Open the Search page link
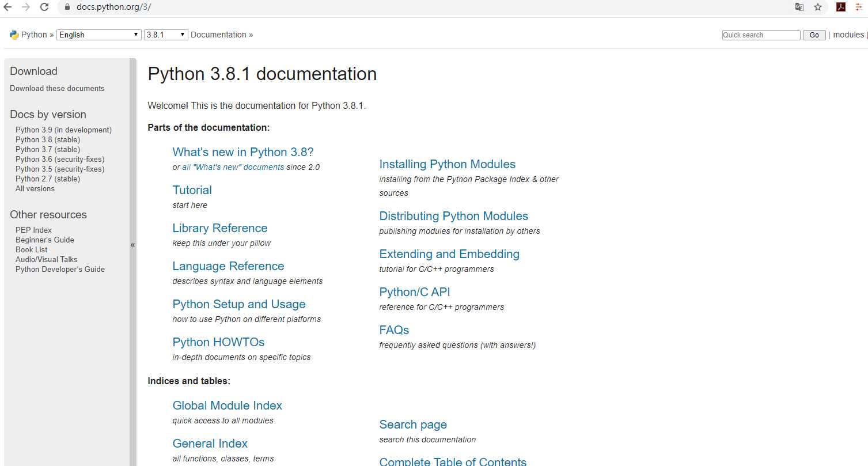Screen dimensions: 868x466 tap(413, 425)
